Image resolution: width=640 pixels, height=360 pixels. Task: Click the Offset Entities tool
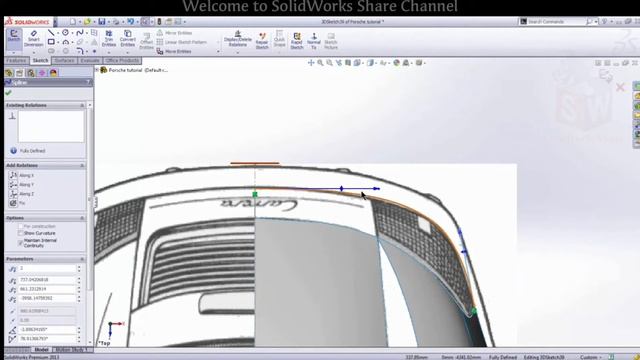[x=146, y=41]
